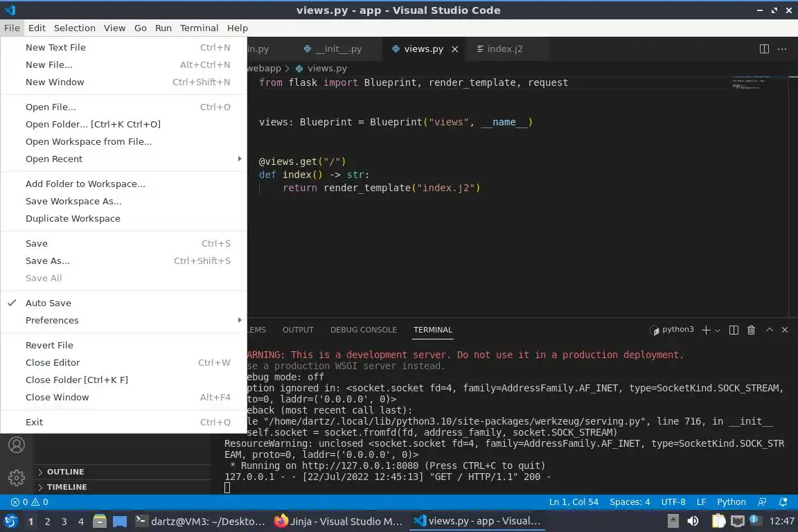Screen dimensions: 798x532
Task: Click the split editor right icon
Action: point(764,49)
